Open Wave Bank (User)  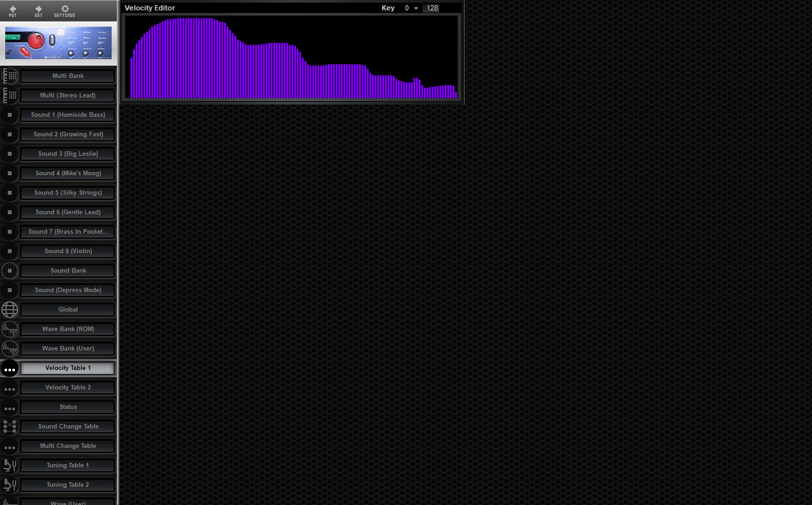coord(68,349)
